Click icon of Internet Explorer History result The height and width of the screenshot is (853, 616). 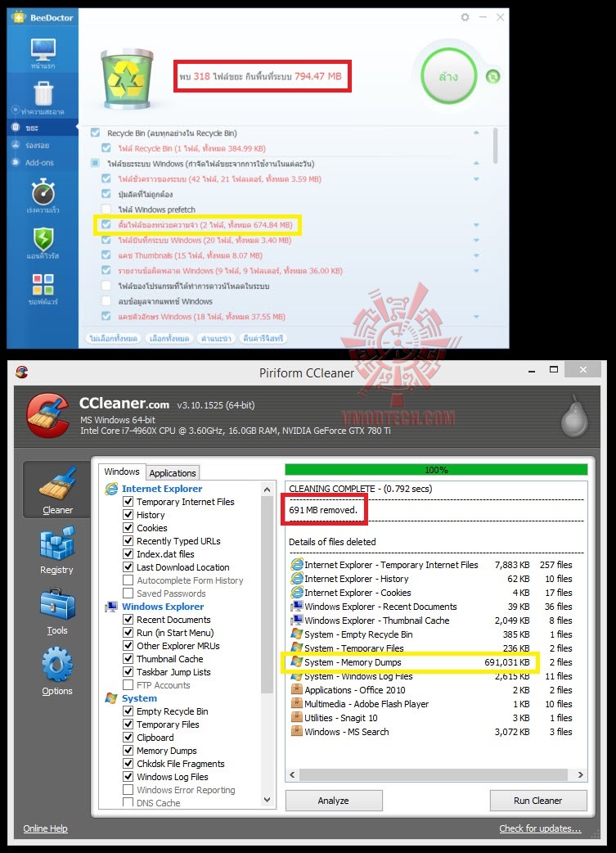(x=297, y=579)
